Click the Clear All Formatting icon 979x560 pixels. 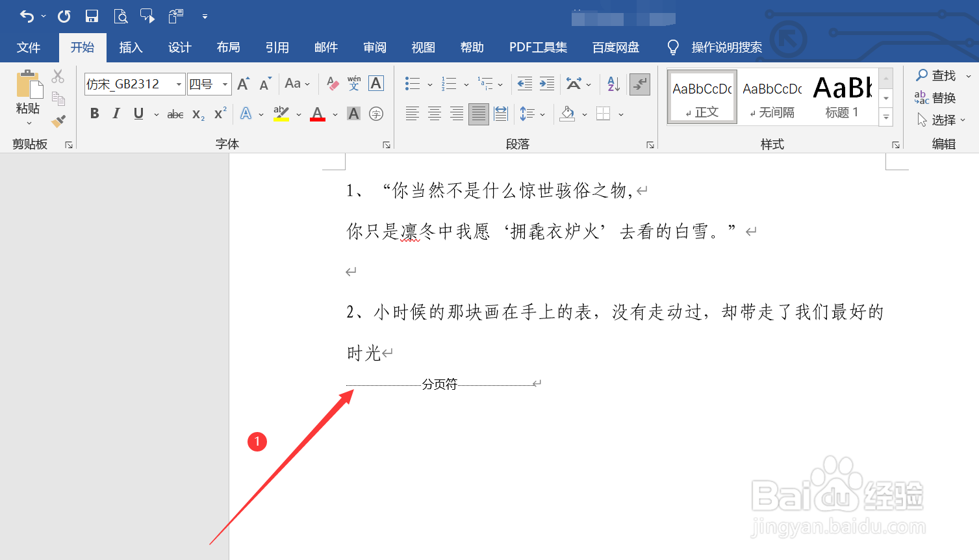[332, 84]
